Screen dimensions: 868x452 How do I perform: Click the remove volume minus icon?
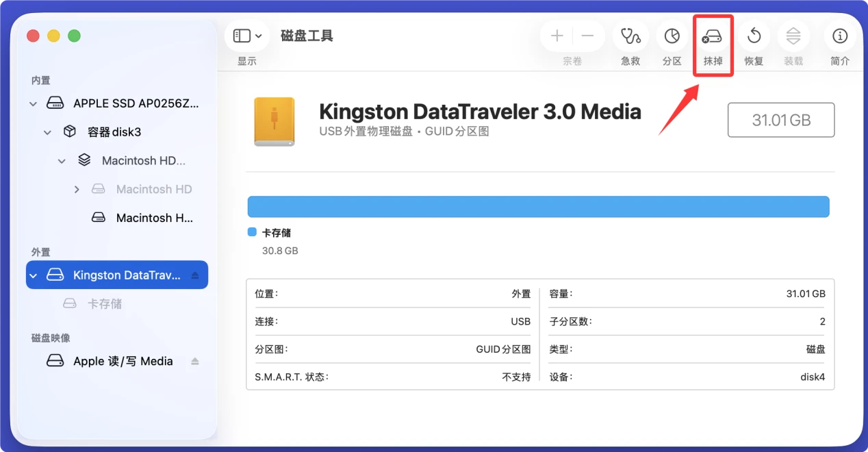point(588,36)
